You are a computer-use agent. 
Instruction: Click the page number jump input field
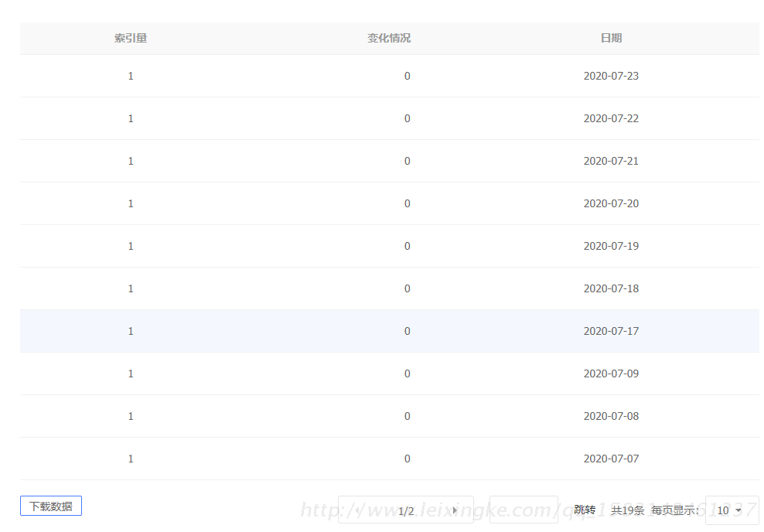pyautogui.click(x=524, y=510)
